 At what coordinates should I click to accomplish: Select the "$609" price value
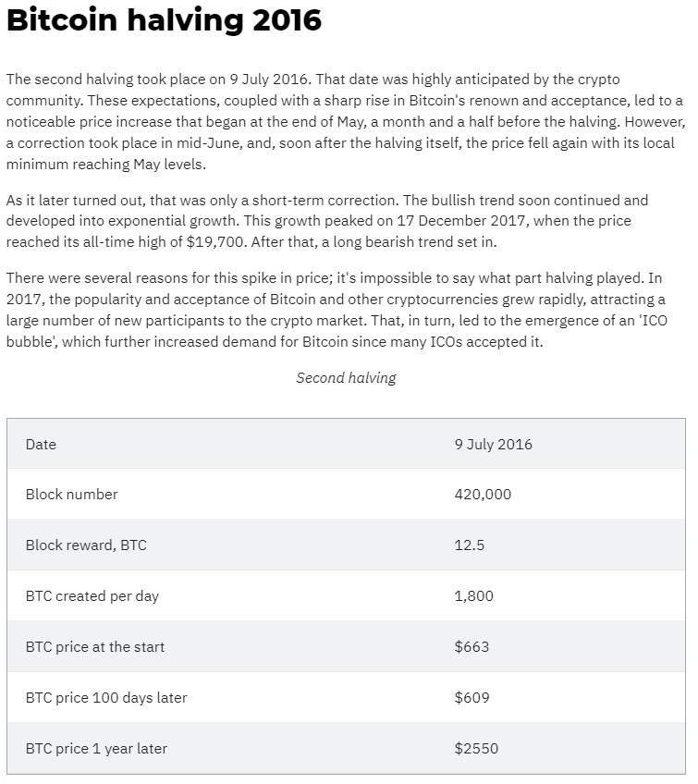click(471, 697)
